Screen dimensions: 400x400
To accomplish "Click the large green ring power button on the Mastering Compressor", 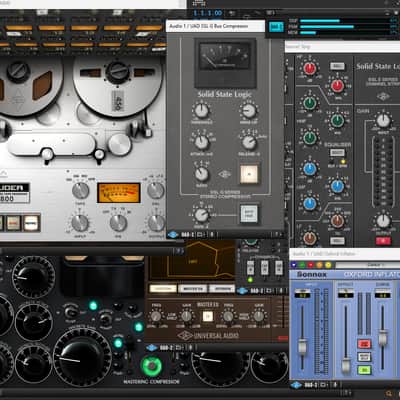I will pos(151,366).
